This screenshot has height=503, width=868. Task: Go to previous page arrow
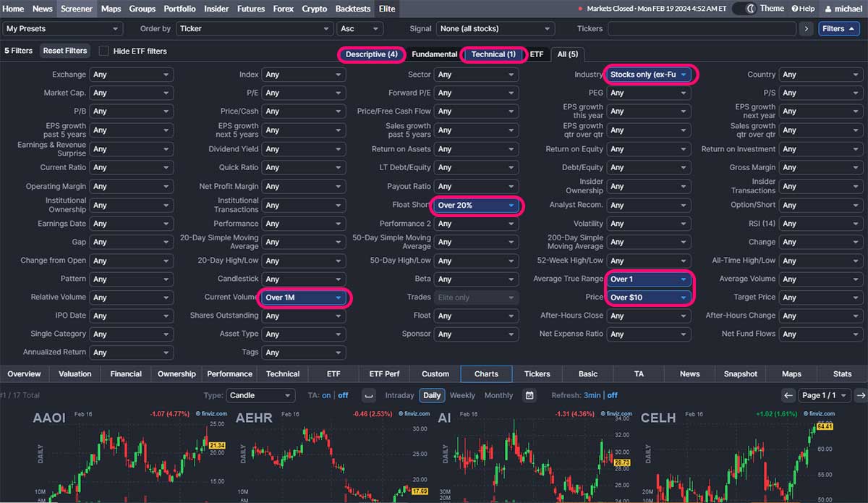788,395
